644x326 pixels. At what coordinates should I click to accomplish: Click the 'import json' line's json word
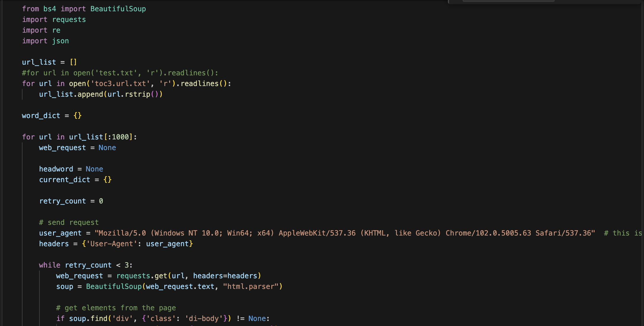tap(60, 41)
